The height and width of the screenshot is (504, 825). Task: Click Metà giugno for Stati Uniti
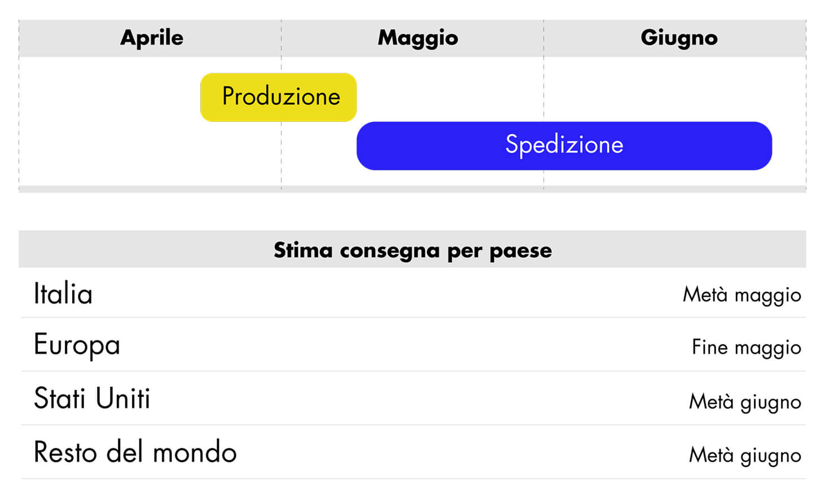pyautogui.click(x=745, y=402)
